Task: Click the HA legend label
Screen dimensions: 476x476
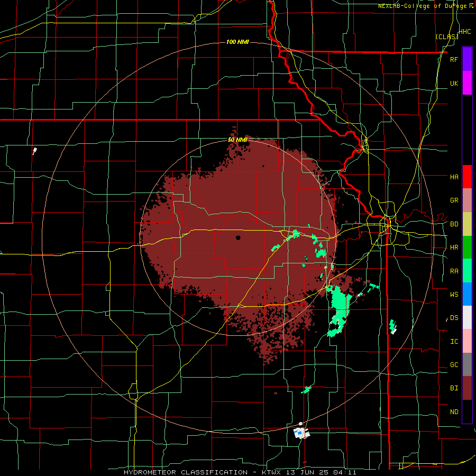Action: pyautogui.click(x=454, y=177)
